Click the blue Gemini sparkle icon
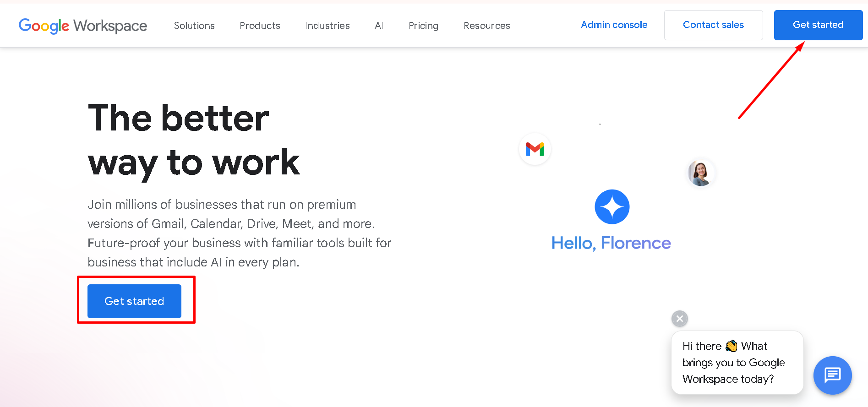 612,207
